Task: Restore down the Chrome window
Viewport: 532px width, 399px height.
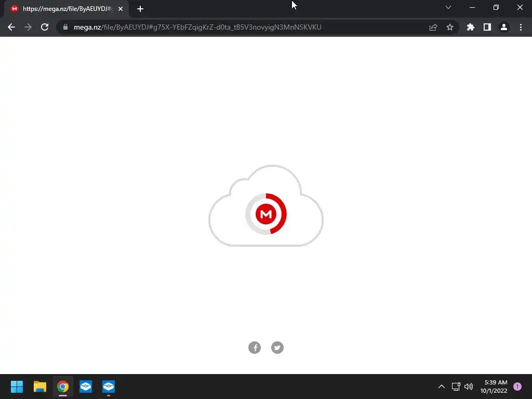Action: coord(496,7)
